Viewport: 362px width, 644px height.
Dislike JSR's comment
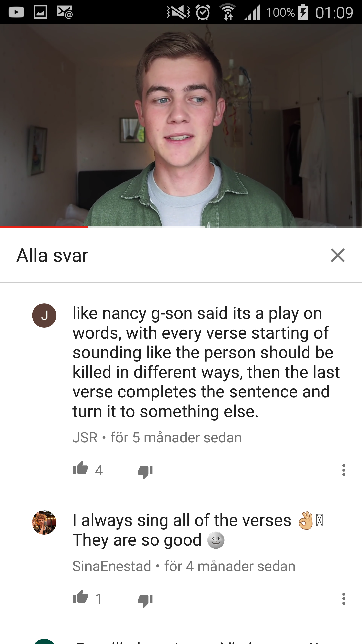(x=145, y=472)
